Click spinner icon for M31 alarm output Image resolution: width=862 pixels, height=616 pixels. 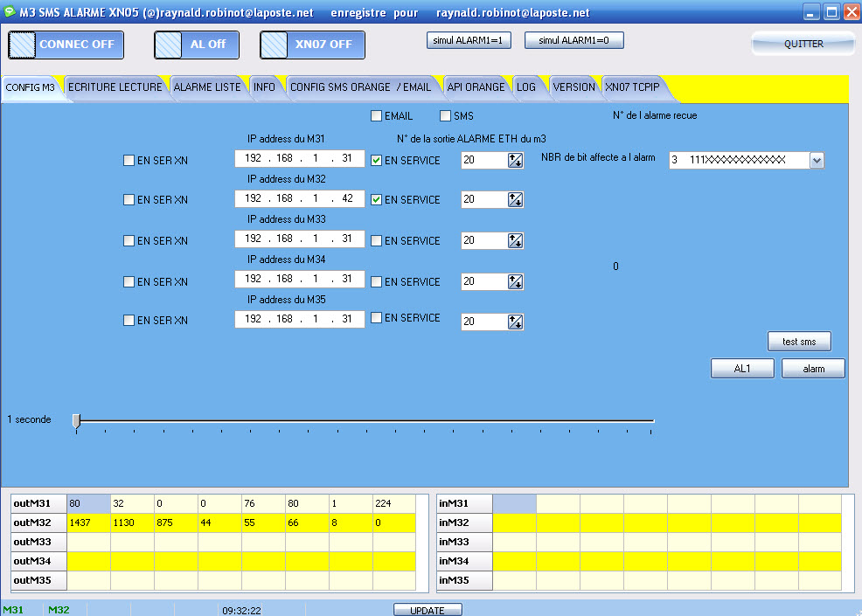[515, 160]
